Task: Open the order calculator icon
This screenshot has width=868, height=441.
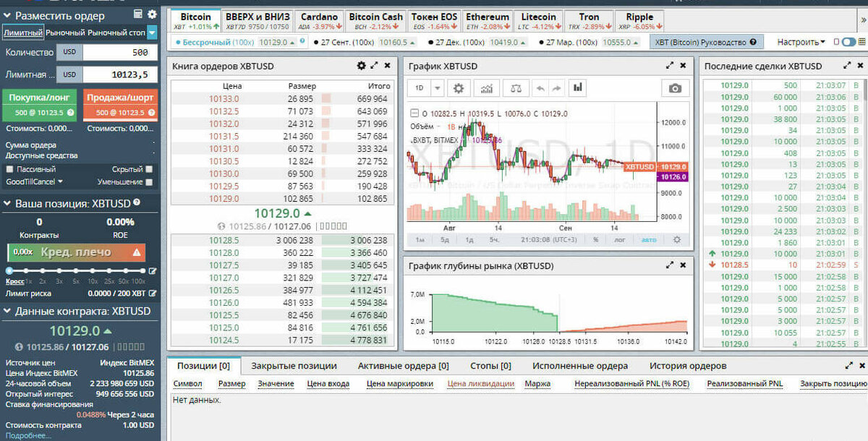Action: pyautogui.click(x=138, y=14)
